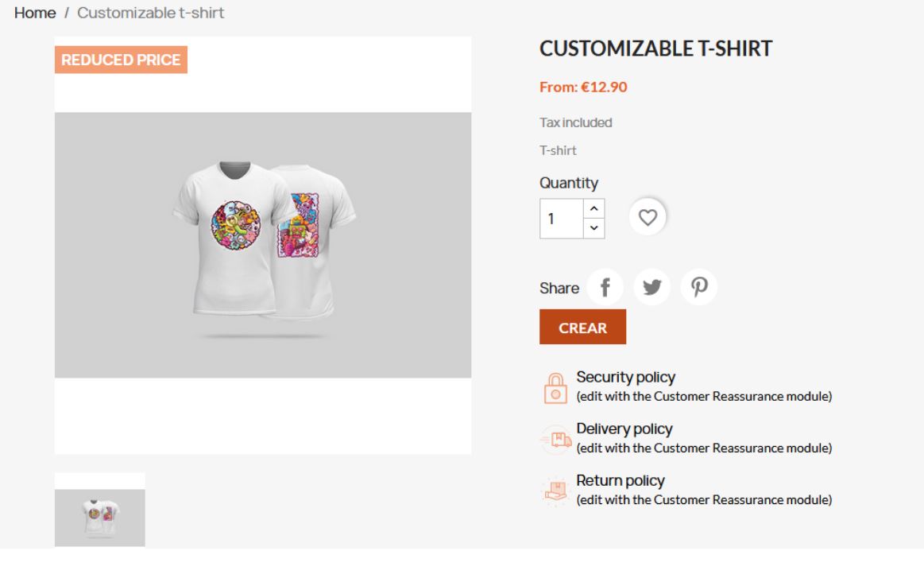
Task: Increase quantity with up arrow
Action: tap(593, 208)
